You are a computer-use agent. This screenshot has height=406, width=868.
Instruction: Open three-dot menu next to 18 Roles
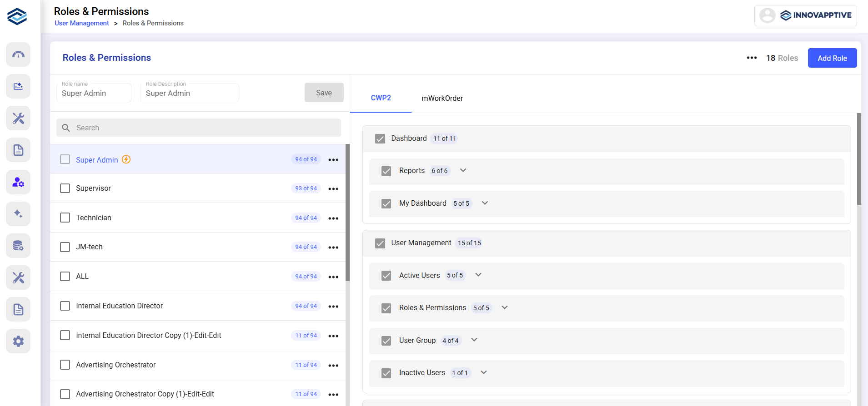752,58
